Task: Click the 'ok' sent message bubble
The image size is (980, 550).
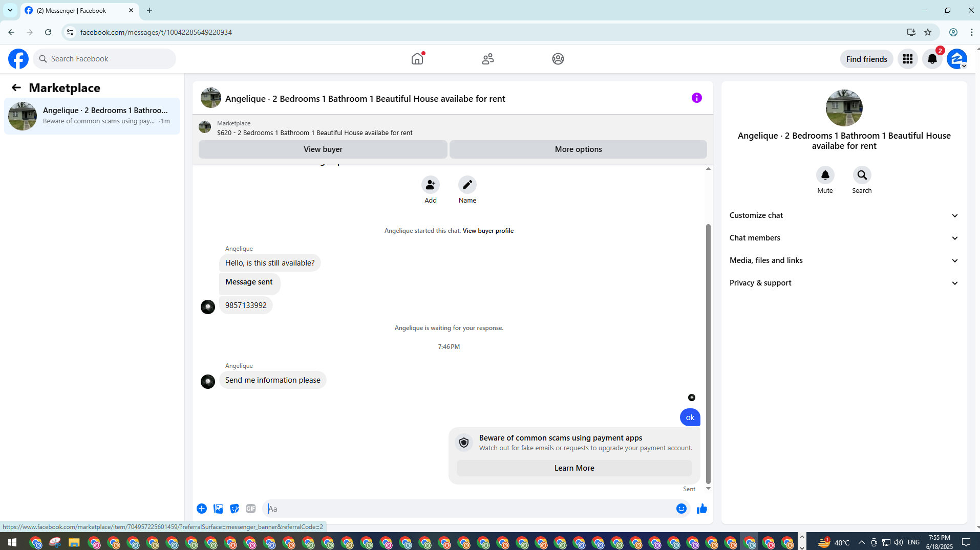Action: point(690,417)
